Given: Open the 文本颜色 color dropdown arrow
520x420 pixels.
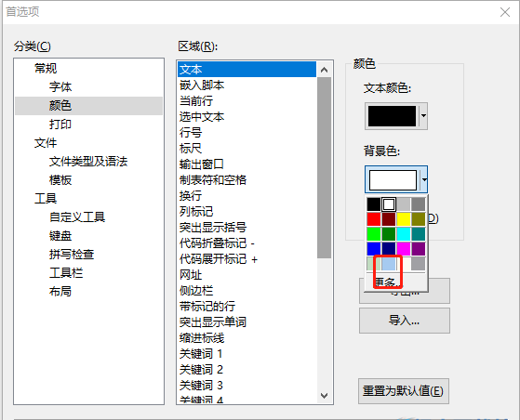Looking at the screenshot, I should click(423, 116).
